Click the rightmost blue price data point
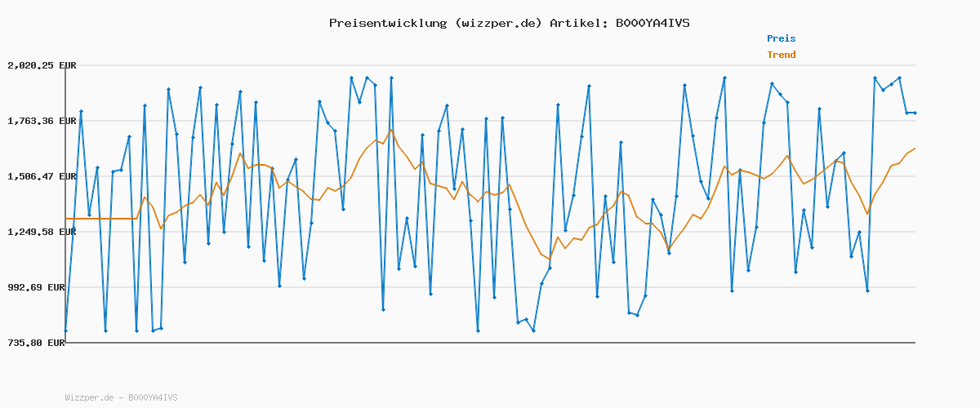Viewport: 980px width, 408px height. (915, 113)
